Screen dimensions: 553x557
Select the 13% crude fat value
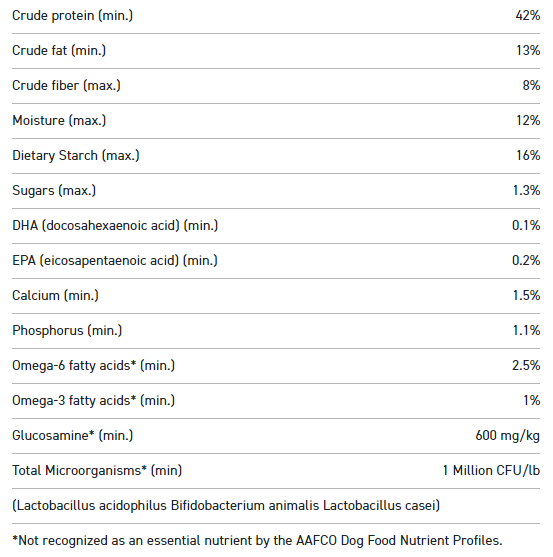(528, 50)
